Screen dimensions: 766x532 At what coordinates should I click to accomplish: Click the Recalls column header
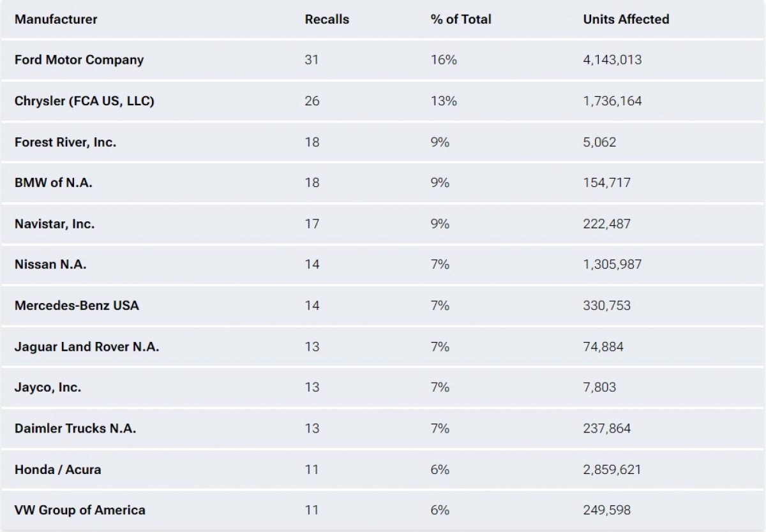click(x=327, y=19)
